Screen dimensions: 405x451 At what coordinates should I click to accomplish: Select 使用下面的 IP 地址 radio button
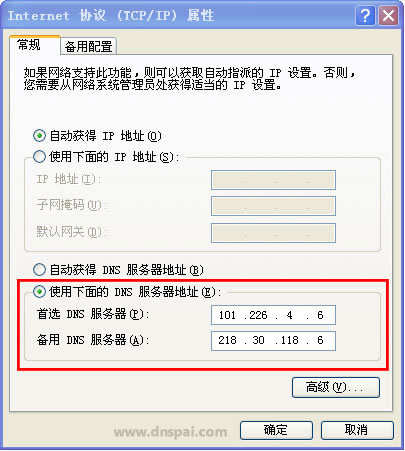click(x=39, y=156)
